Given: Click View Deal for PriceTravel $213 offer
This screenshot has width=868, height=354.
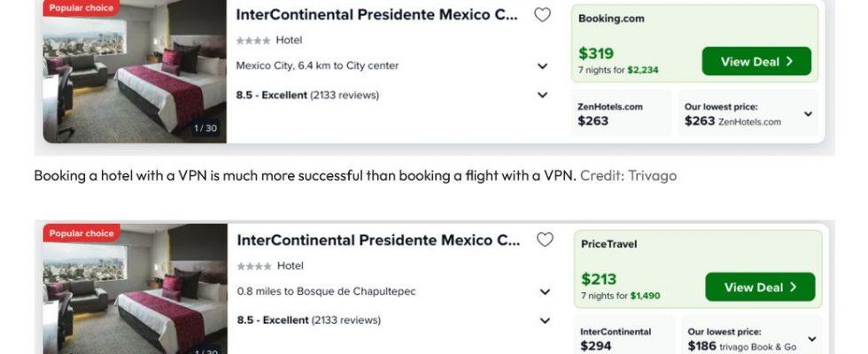Looking at the screenshot, I should click(x=760, y=287).
